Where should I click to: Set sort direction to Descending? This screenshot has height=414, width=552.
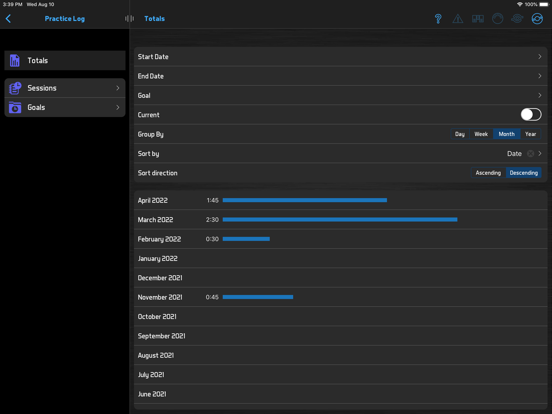(523, 173)
